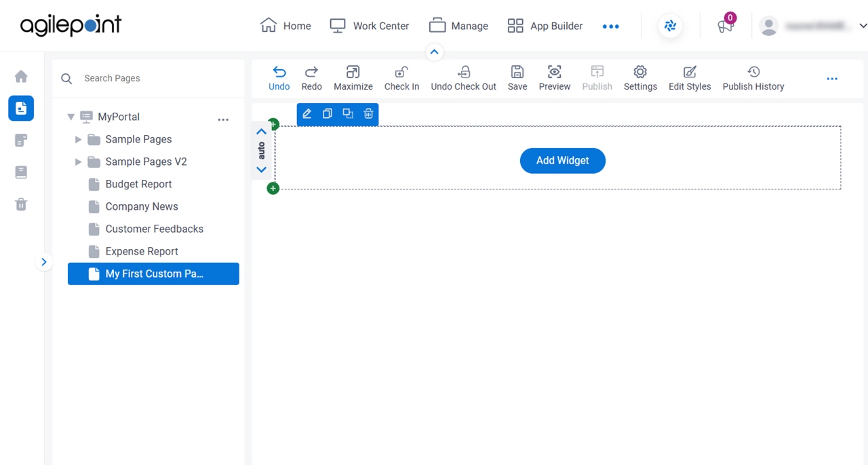The width and height of the screenshot is (868, 465).
Task: Open Manage in top navigation
Action: 458,26
